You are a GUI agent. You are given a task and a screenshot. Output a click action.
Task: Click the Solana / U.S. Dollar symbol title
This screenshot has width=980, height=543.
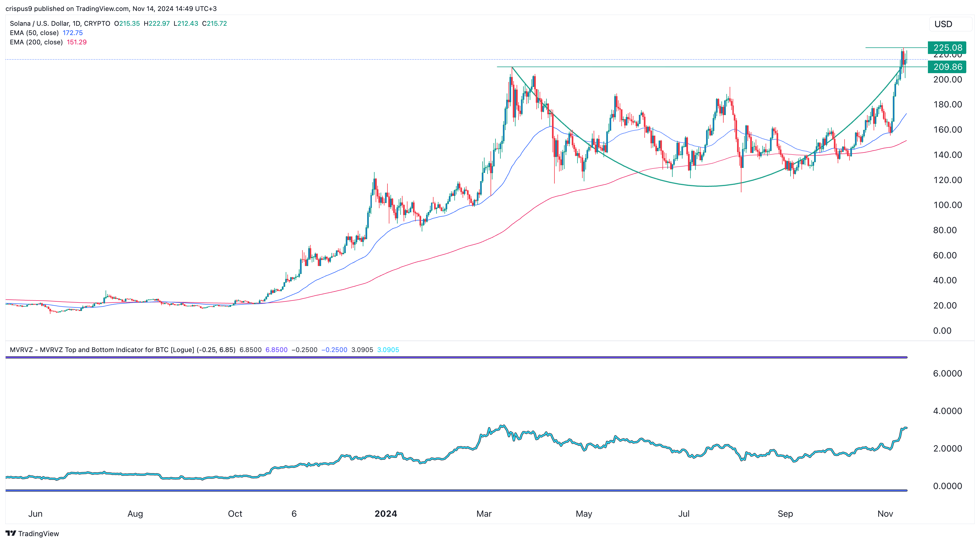click(60, 24)
